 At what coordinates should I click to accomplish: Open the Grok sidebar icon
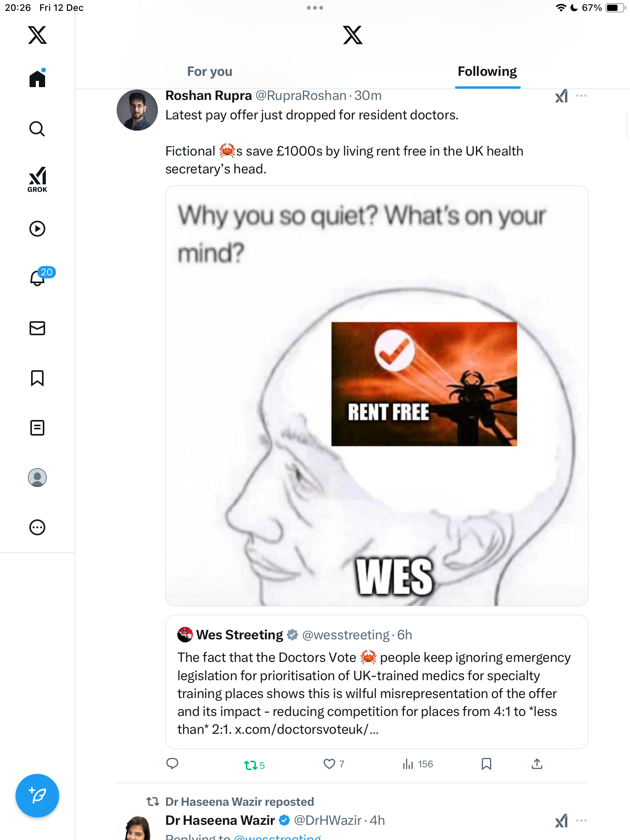click(37, 180)
